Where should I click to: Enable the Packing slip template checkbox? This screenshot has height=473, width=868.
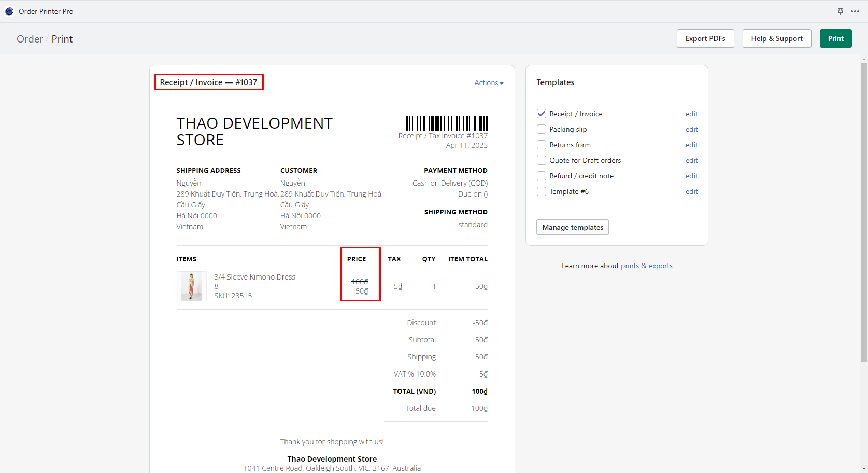pos(542,129)
